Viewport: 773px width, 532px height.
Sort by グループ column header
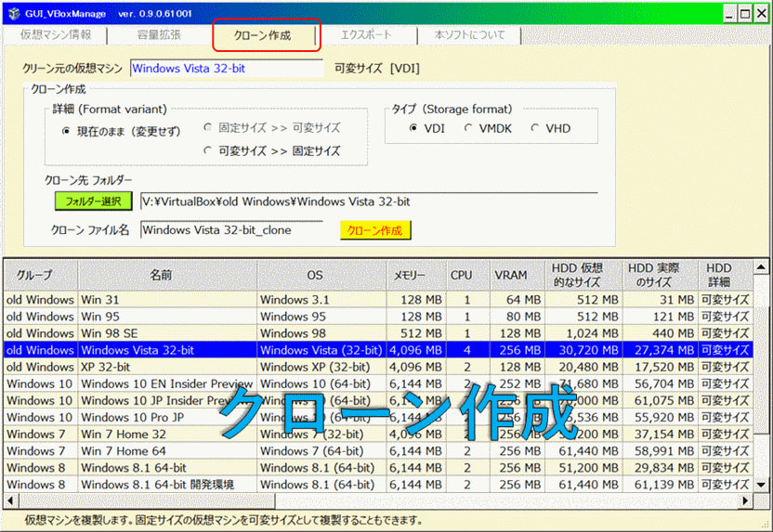41,275
